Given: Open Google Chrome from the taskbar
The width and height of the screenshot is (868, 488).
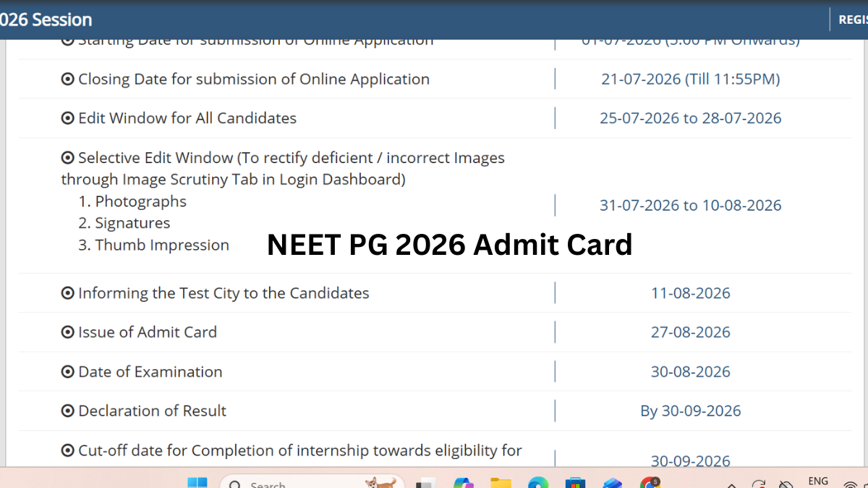Looking at the screenshot, I should click(x=650, y=483).
